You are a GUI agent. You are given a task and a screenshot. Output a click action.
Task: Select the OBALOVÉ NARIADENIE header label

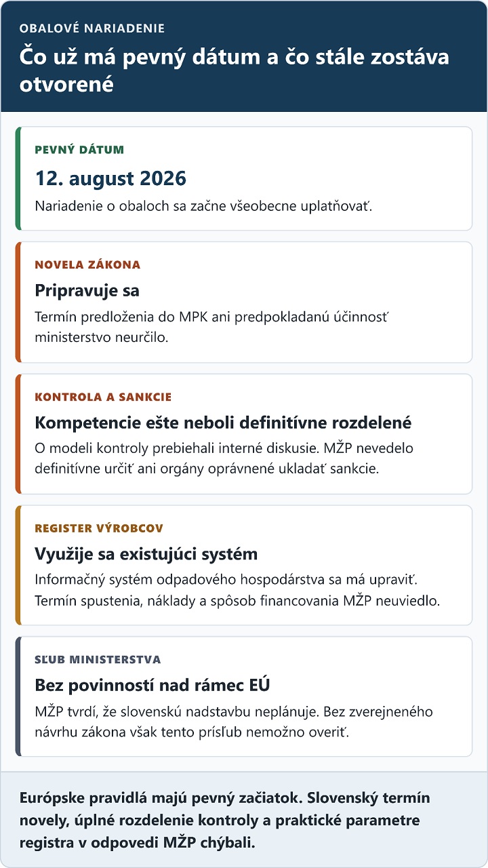click(x=92, y=28)
